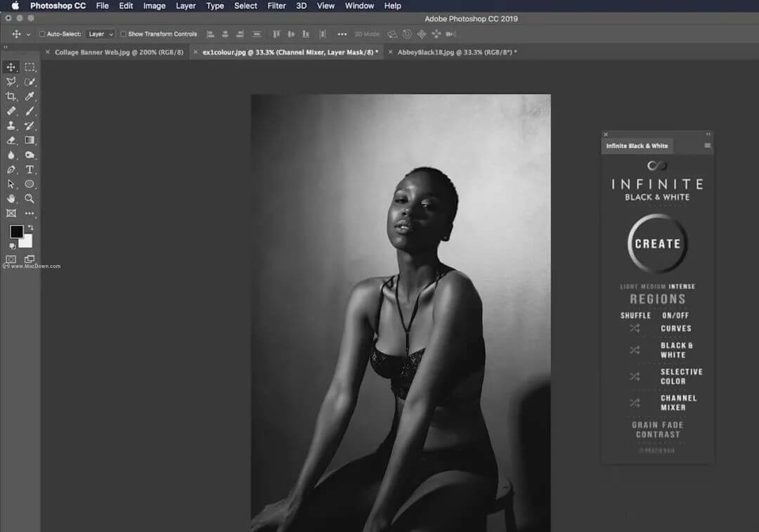Open Infinite Black & White panel menu
The image size is (759, 532).
click(x=707, y=145)
